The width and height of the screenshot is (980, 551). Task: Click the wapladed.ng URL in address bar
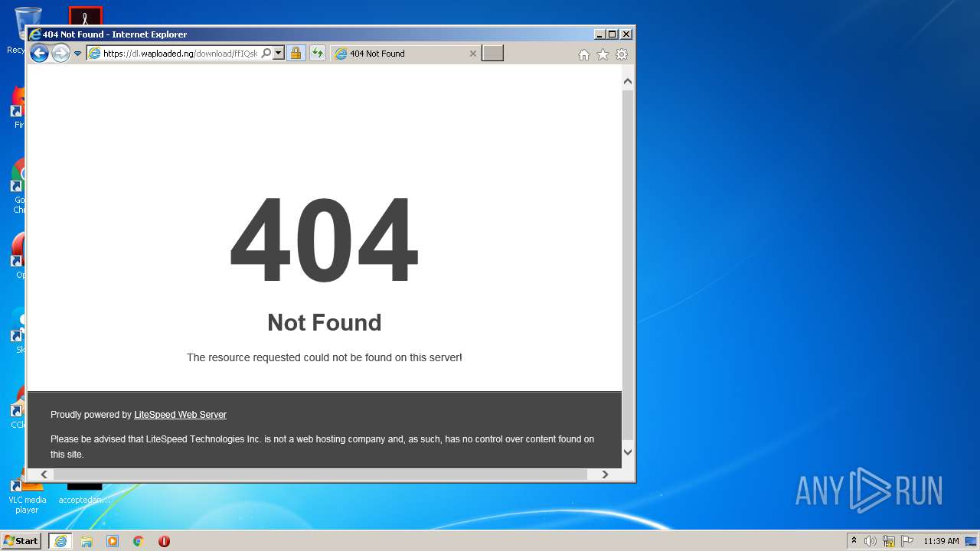click(180, 54)
